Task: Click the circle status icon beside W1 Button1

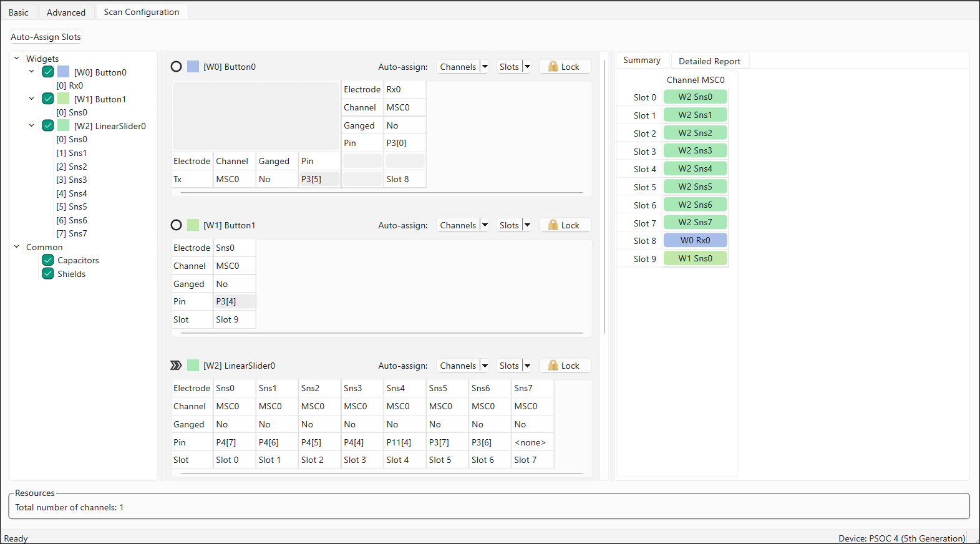Action: coord(177,225)
